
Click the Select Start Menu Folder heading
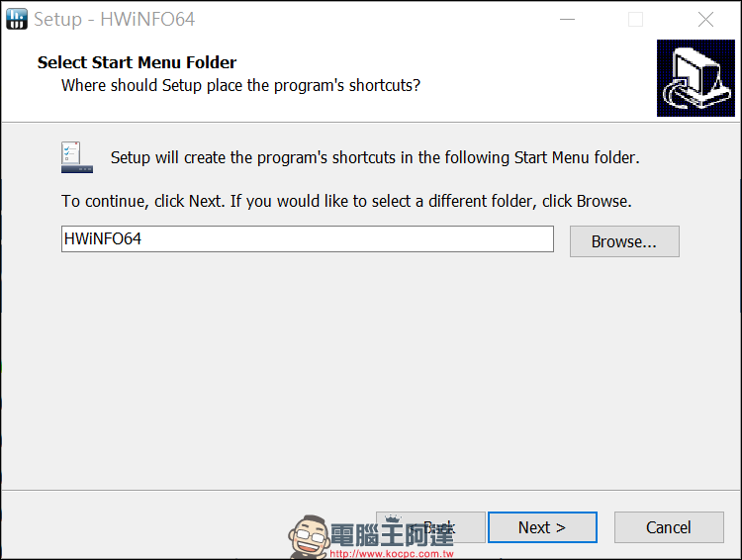pyautogui.click(x=137, y=62)
